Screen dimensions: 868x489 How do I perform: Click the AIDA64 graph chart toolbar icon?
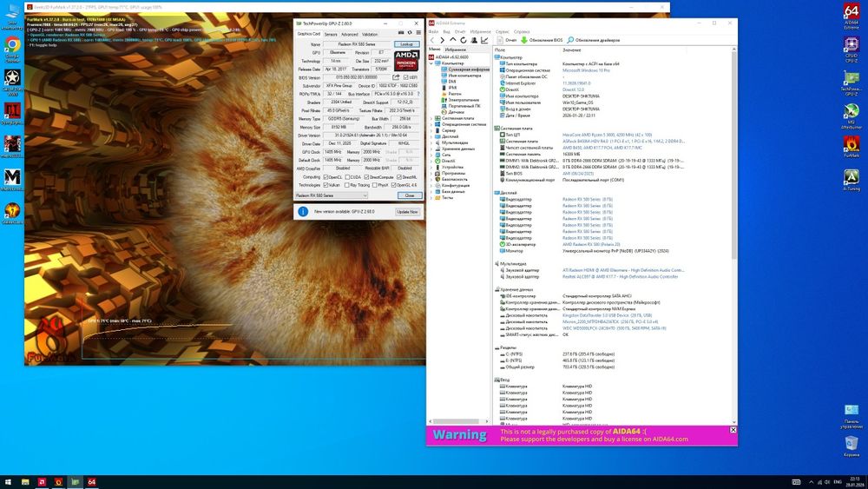pyautogui.click(x=484, y=41)
